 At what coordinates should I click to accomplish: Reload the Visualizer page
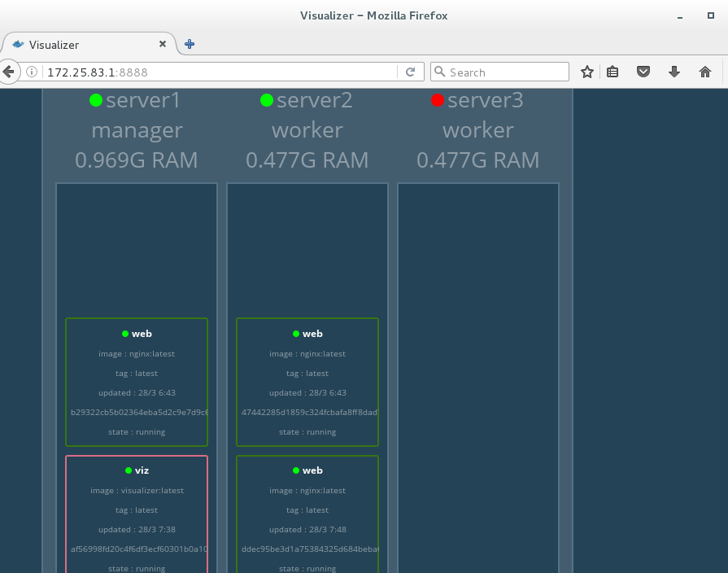(411, 72)
